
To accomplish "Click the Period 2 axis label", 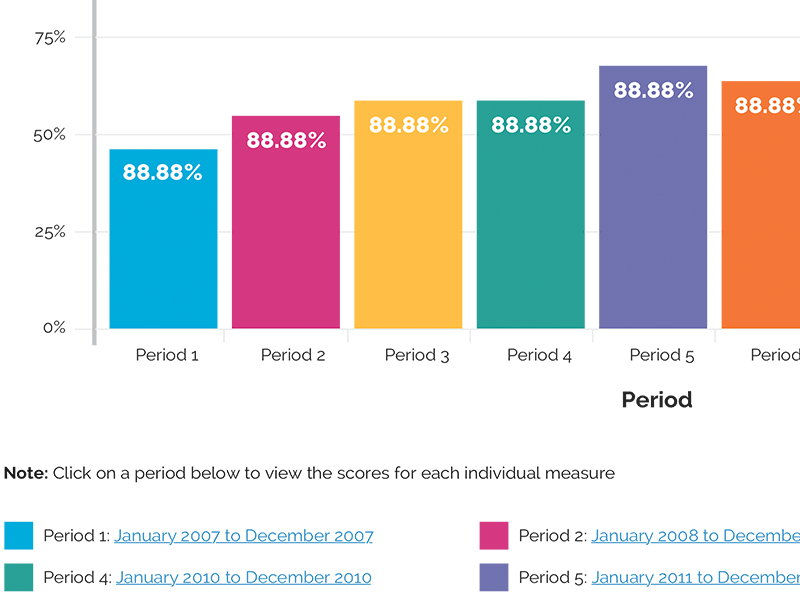I will (293, 355).
